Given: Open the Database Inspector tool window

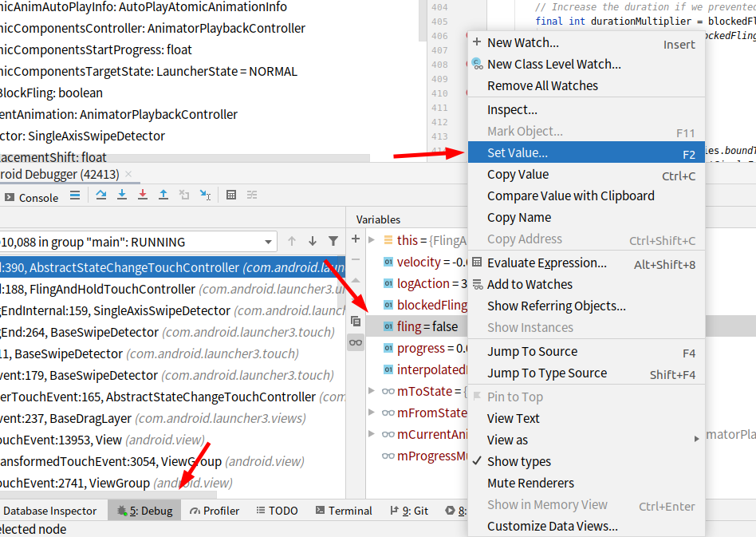Looking at the screenshot, I should click(x=49, y=511).
